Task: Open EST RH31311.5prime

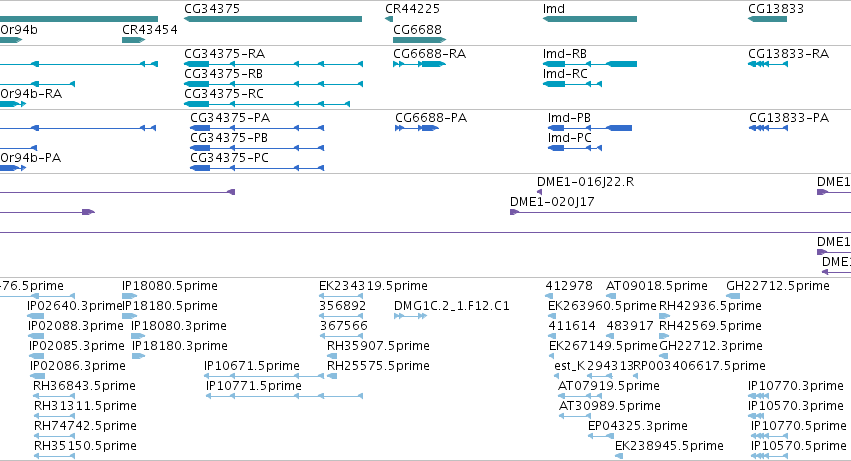Action: pyautogui.click(x=85, y=406)
